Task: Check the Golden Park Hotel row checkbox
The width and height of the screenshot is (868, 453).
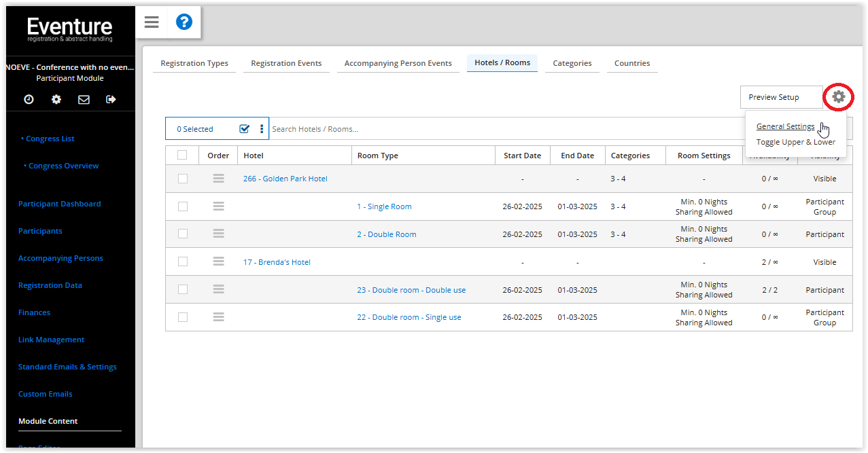Action: 182,179
